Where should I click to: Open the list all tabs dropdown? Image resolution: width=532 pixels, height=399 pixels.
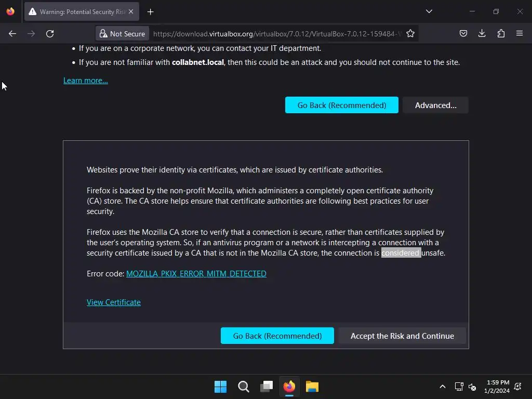point(429,11)
